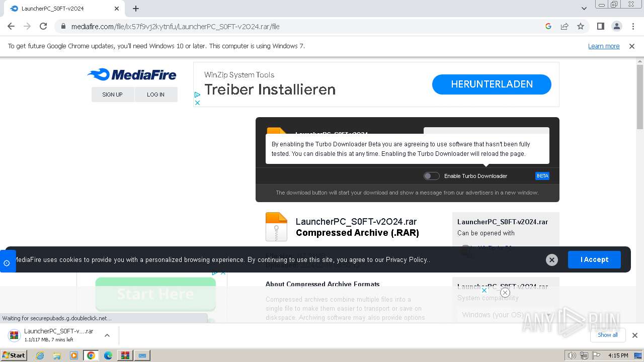
Task: Open WinRAR from the taskbar
Action: coord(125,355)
